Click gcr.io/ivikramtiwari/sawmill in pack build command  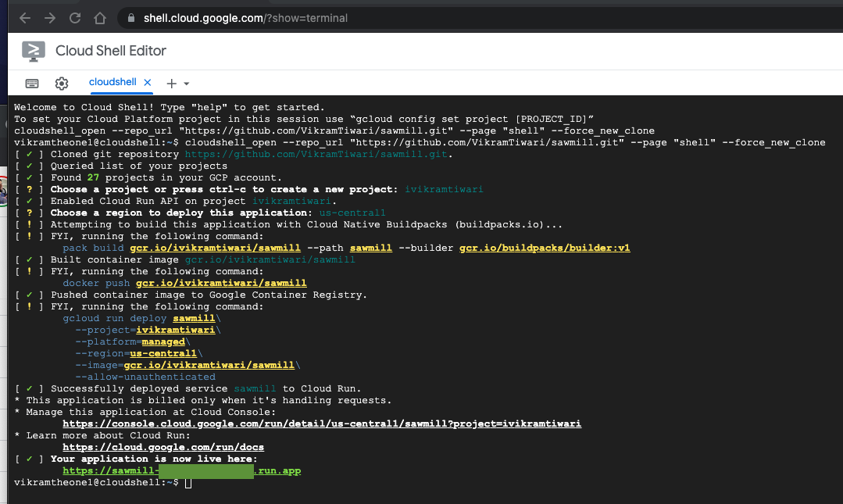[215, 248]
